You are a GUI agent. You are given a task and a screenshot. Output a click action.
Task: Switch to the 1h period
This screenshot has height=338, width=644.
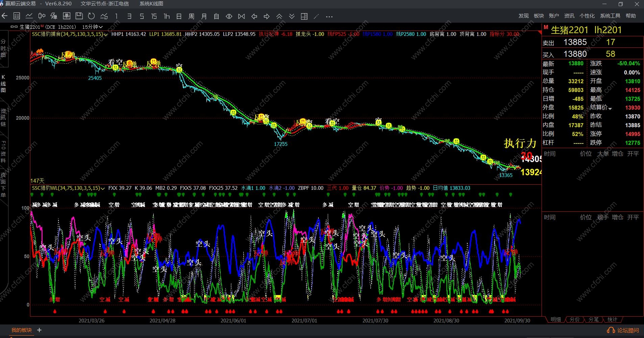[167, 16]
